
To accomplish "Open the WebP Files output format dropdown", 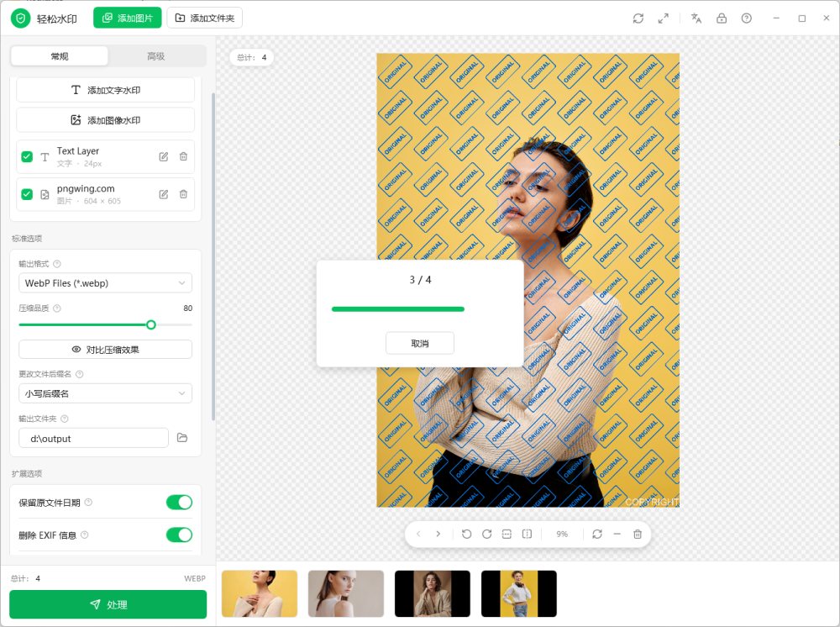I will [106, 283].
